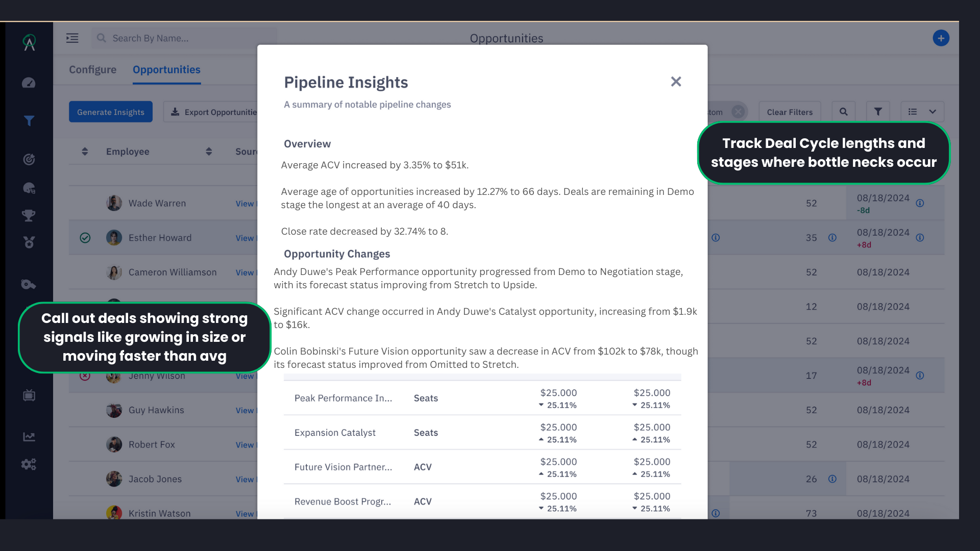Remove the filter chip with x icon
980x551 pixels.
(738, 112)
